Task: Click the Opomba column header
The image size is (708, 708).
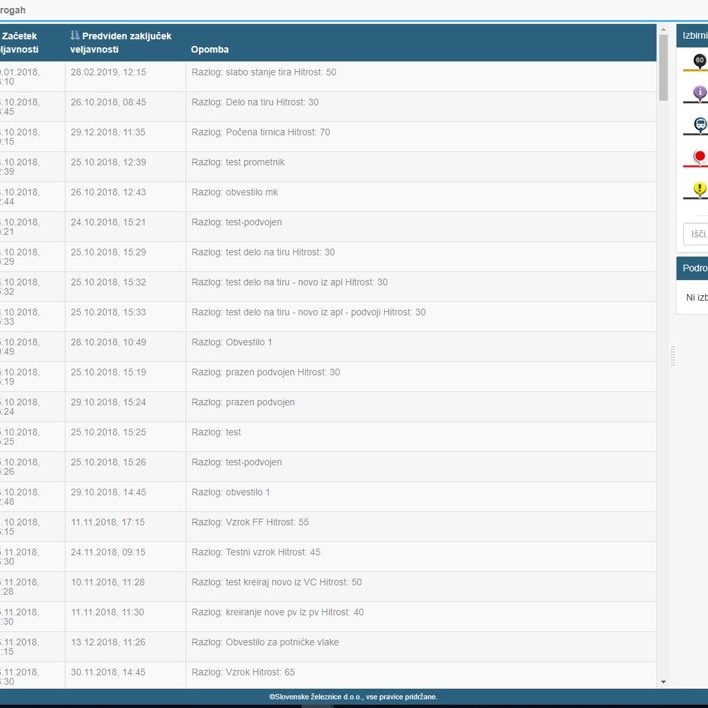Action: pos(210,49)
